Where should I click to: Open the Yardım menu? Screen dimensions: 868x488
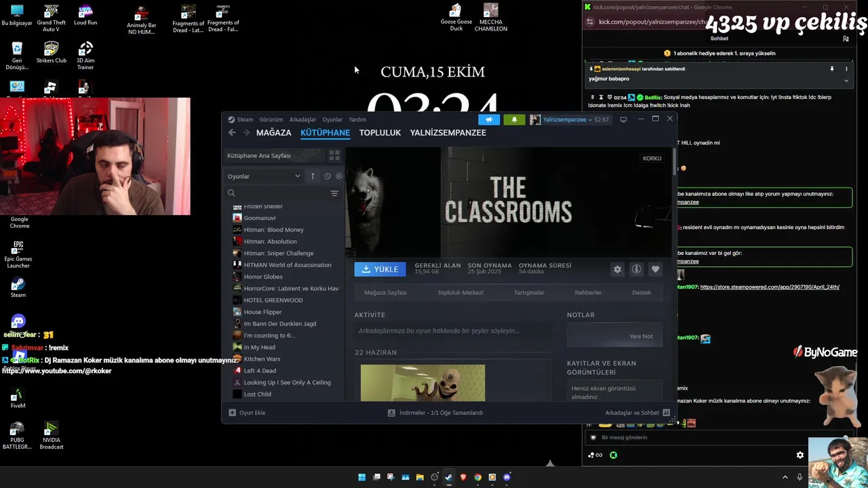tap(357, 119)
